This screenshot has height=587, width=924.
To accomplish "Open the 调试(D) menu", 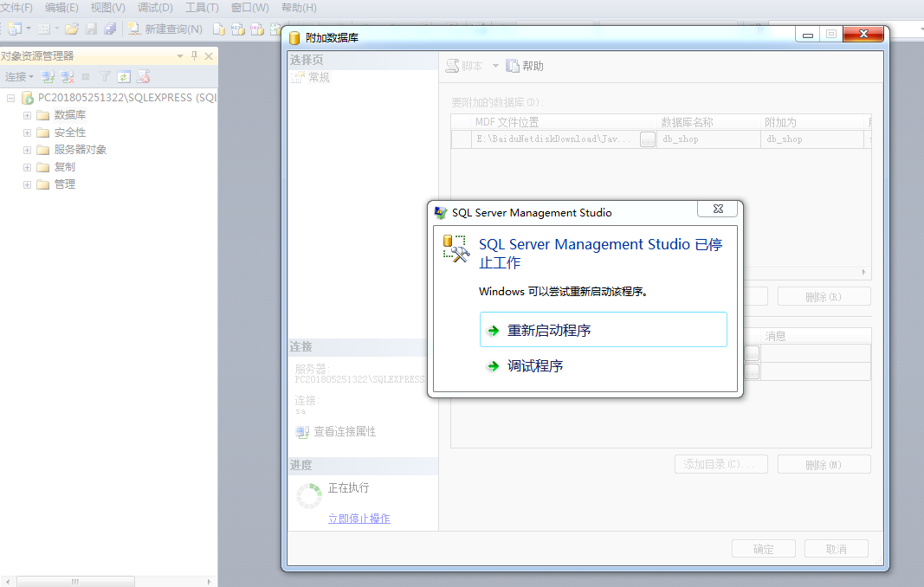I will tap(156, 8).
